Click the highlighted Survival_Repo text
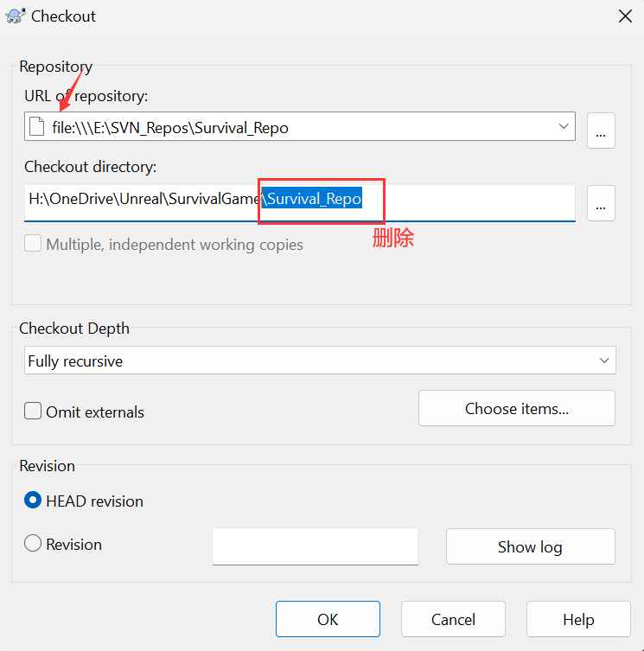The width and height of the screenshot is (644, 651). point(314,200)
